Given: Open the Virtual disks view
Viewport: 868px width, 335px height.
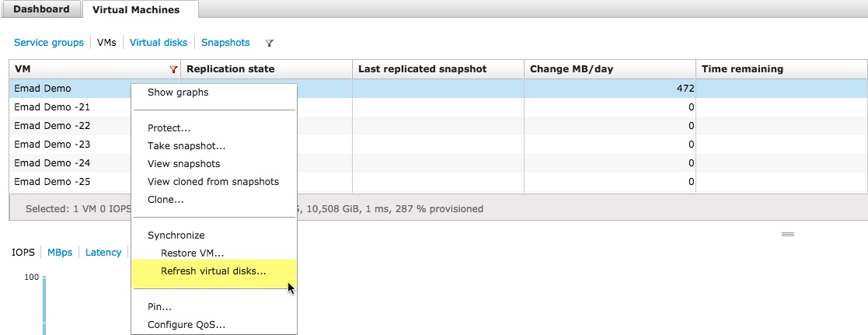Looking at the screenshot, I should [x=159, y=43].
